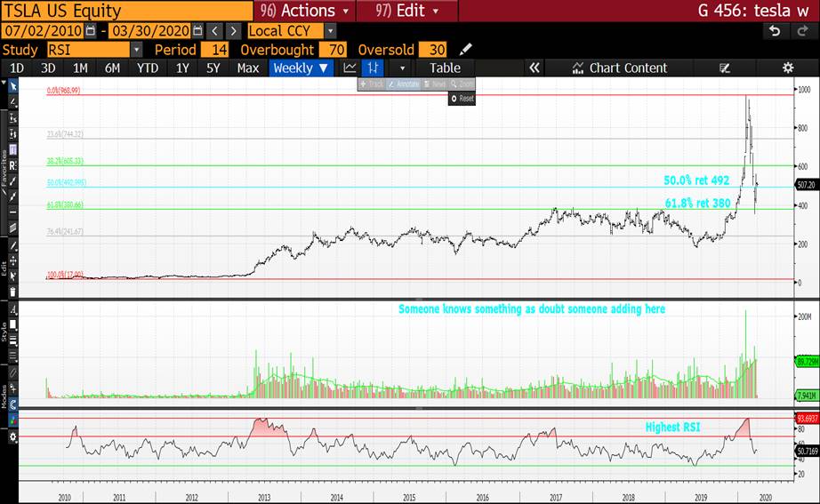Select the 1M range tab
Viewport: 820px width, 504px height.
pyautogui.click(x=80, y=68)
